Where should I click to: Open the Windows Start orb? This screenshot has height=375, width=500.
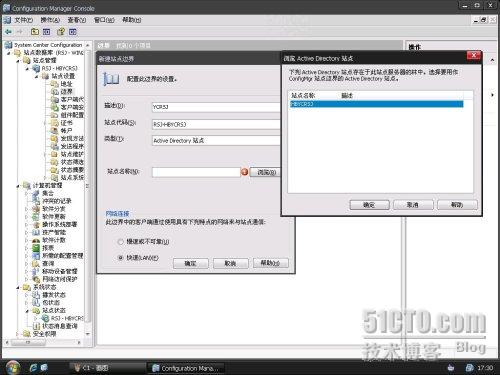13,367
